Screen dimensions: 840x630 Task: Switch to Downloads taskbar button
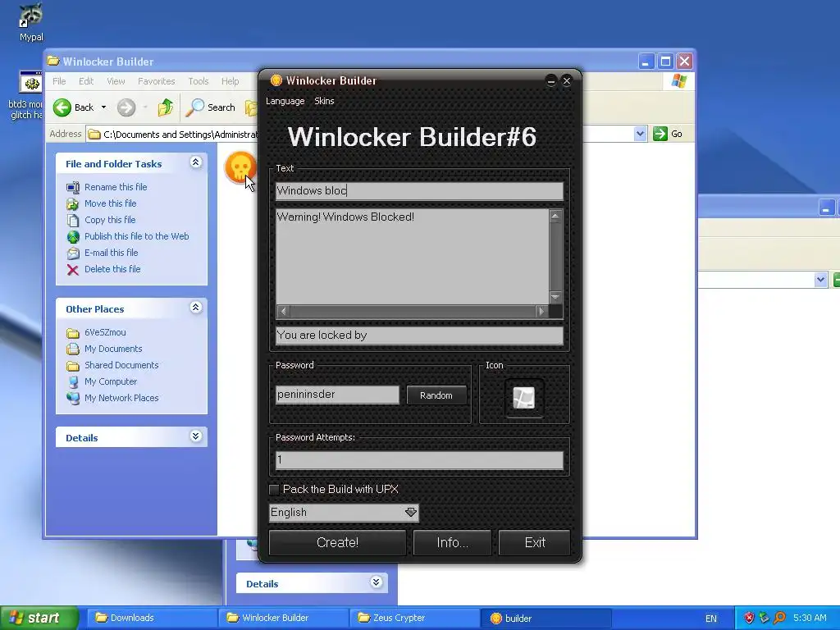(152, 618)
